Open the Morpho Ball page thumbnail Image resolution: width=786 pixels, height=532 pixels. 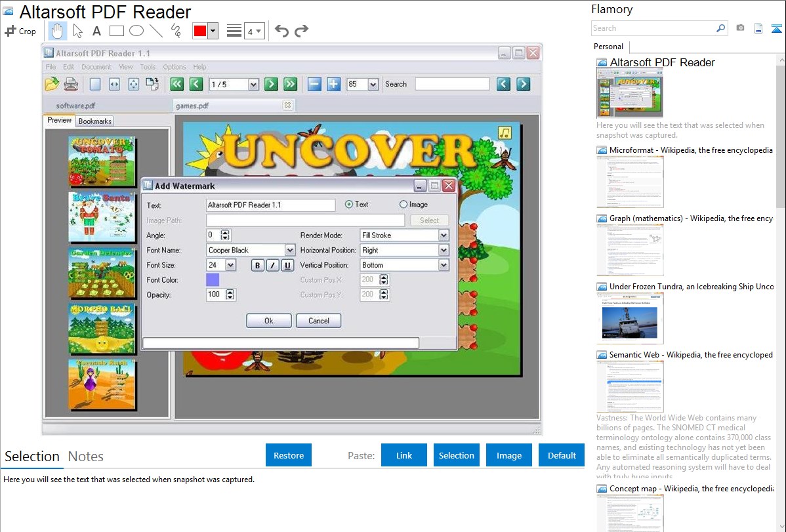(102, 329)
